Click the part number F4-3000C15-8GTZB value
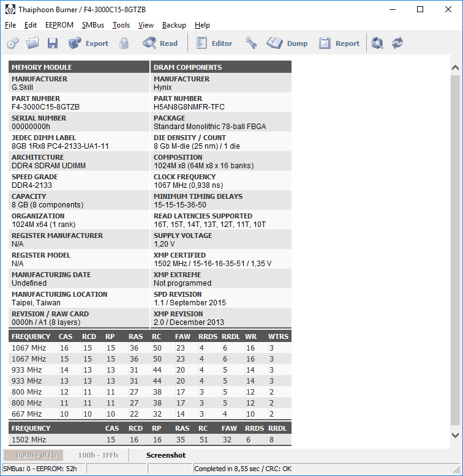Viewport: 463px width, 476px height. point(45,107)
